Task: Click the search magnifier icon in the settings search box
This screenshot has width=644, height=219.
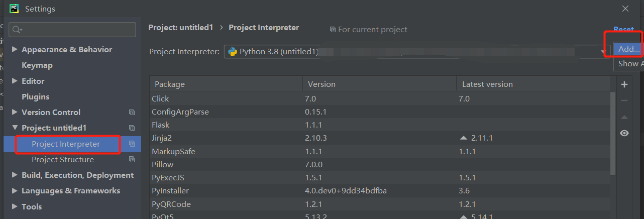Action: [17, 30]
